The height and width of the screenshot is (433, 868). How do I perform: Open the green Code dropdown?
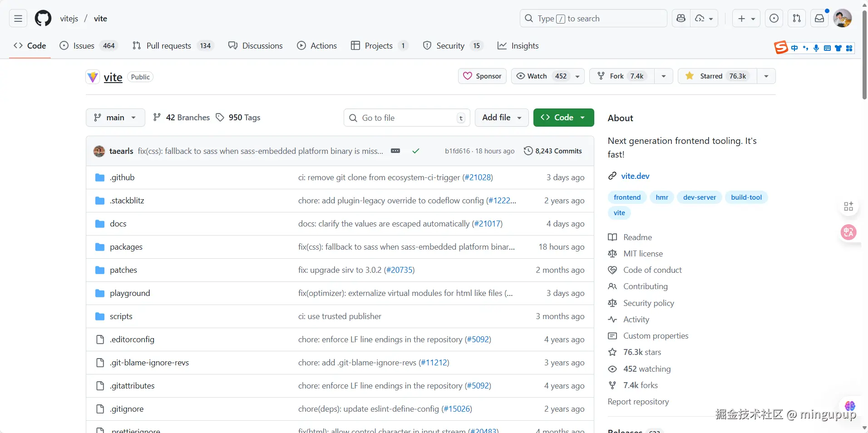[x=563, y=118]
